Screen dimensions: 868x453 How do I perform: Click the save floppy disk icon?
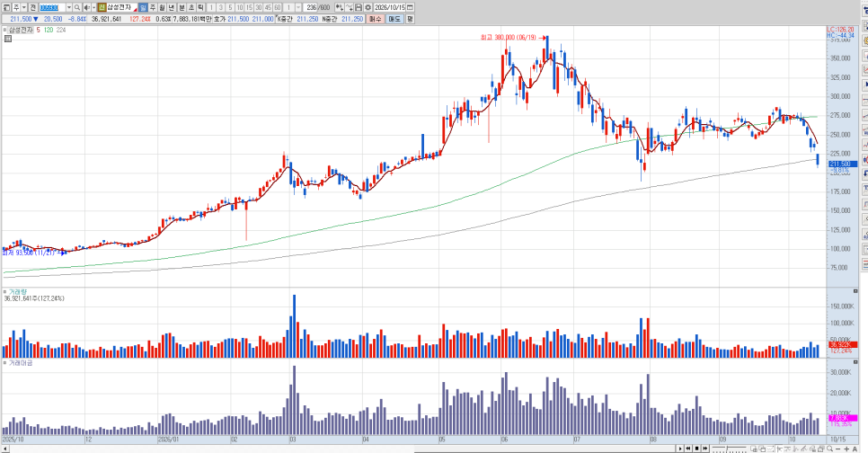click(x=359, y=7)
